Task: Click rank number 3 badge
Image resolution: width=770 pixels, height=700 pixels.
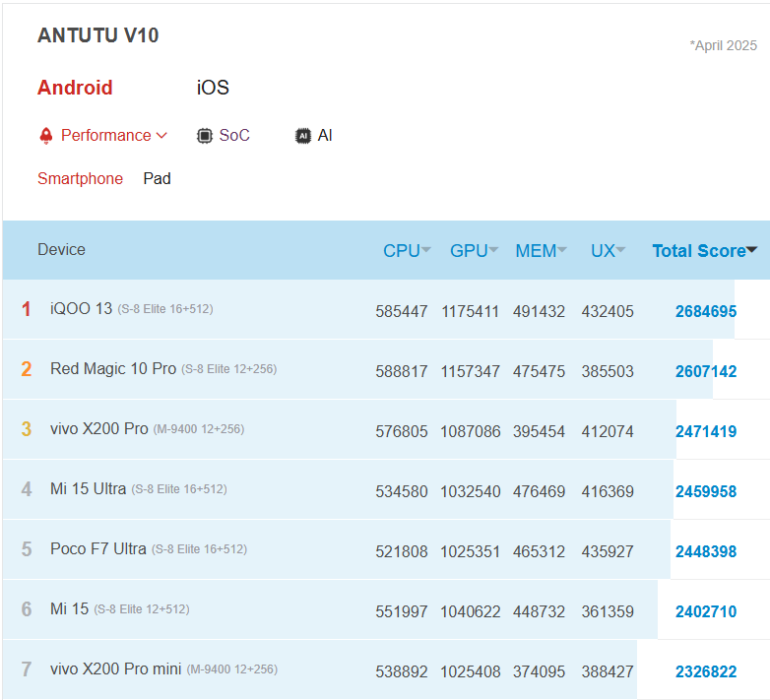Action: (x=26, y=429)
